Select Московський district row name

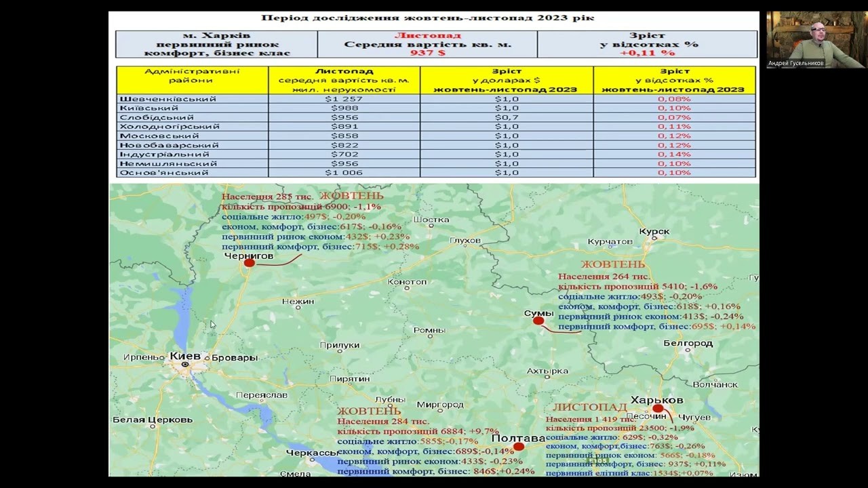[159, 136]
